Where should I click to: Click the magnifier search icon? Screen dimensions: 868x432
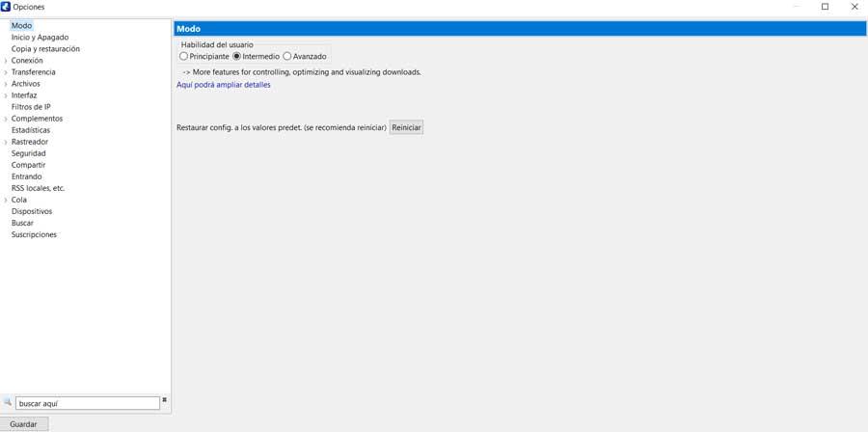[x=8, y=401]
